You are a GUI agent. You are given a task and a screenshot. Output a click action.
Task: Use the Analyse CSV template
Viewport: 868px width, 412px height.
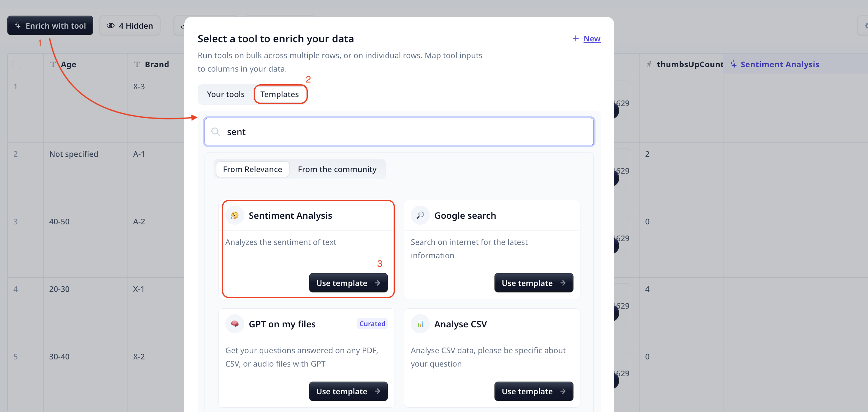point(534,391)
